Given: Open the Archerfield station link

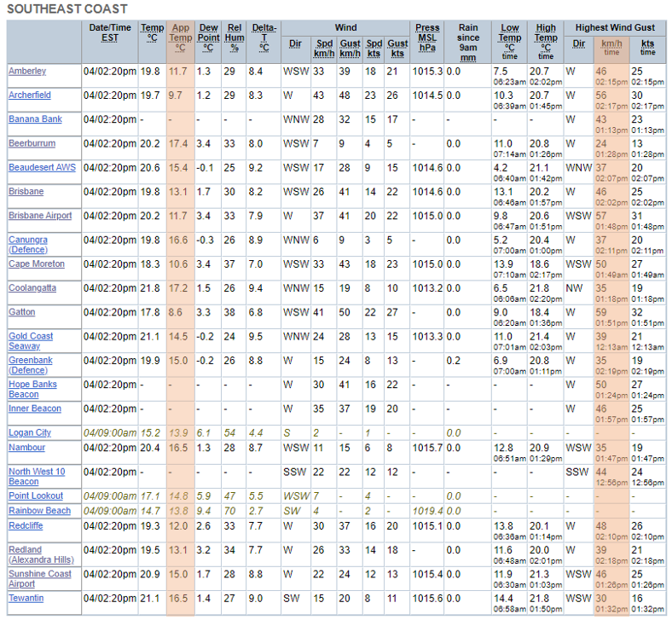Looking at the screenshot, I should pyautogui.click(x=30, y=96).
